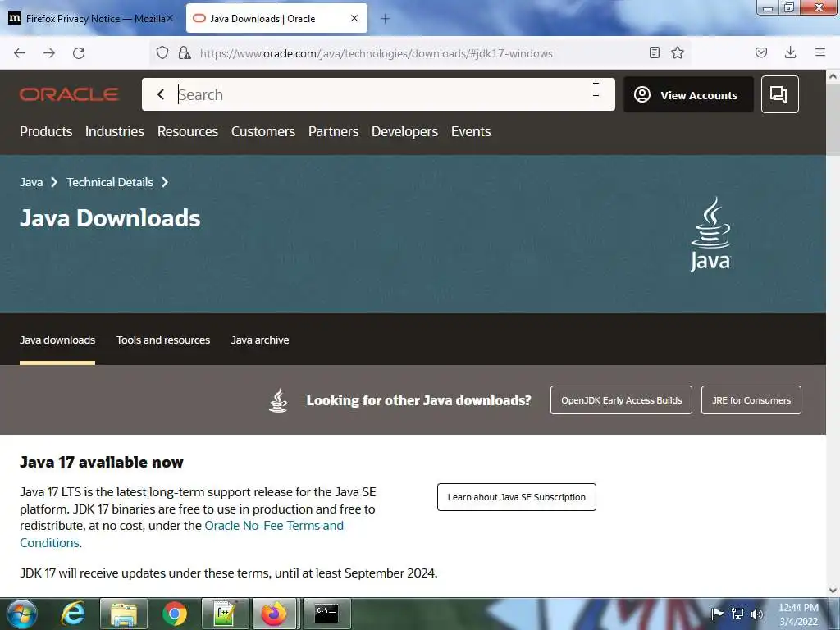Select the Java downloads section tab

click(x=57, y=340)
